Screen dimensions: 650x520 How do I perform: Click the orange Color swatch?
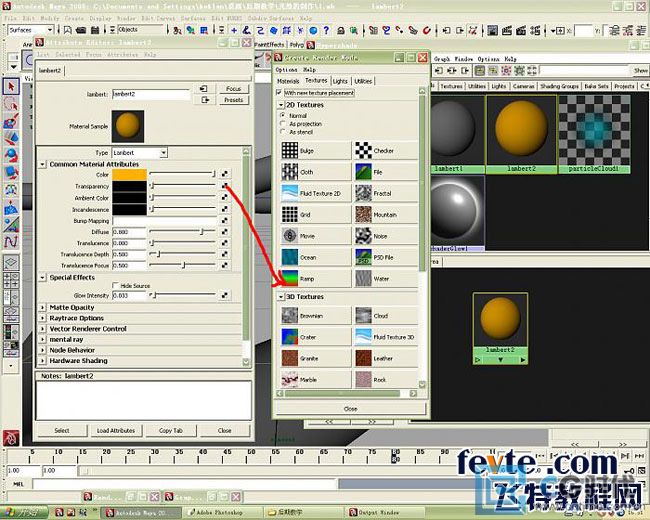coord(129,174)
